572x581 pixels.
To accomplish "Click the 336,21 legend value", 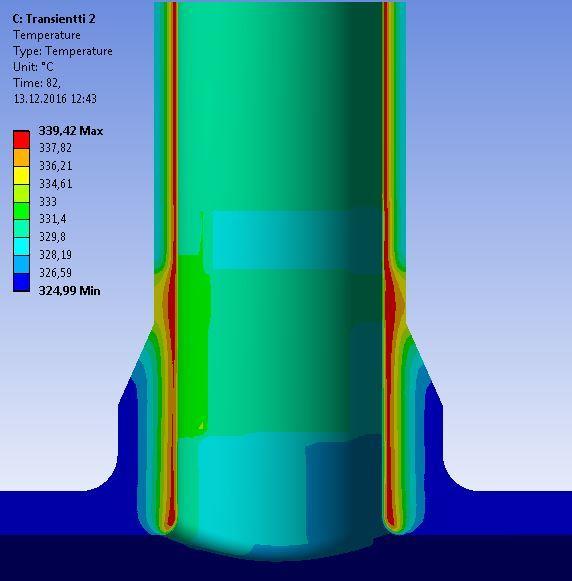I will coord(56,166).
